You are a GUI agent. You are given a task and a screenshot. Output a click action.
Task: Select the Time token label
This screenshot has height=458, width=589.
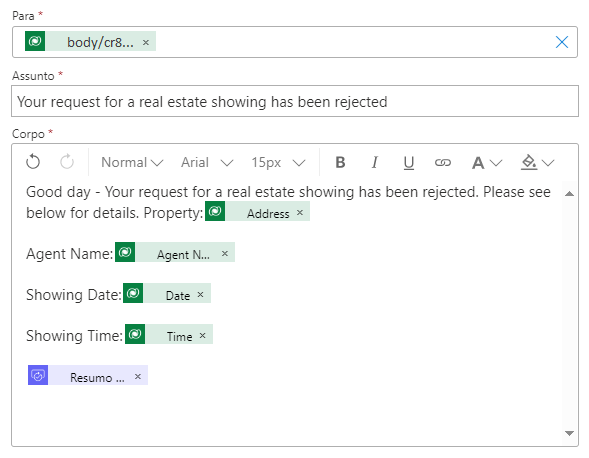tap(180, 337)
